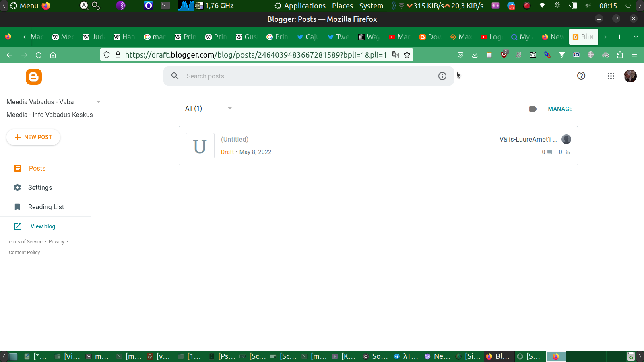The image size is (644, 362).
Task: Close the active Blogger tab
Action: [592, 37]
